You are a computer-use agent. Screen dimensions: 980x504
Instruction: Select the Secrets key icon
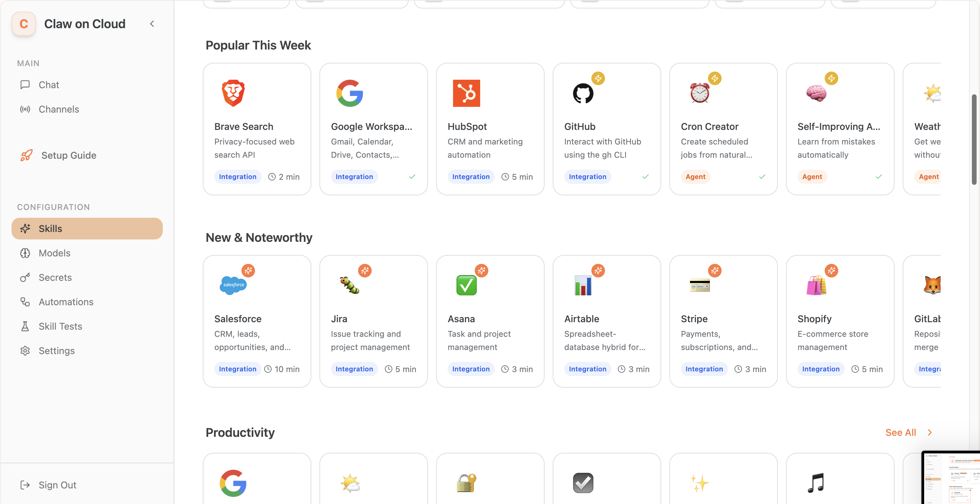[25, 277]
